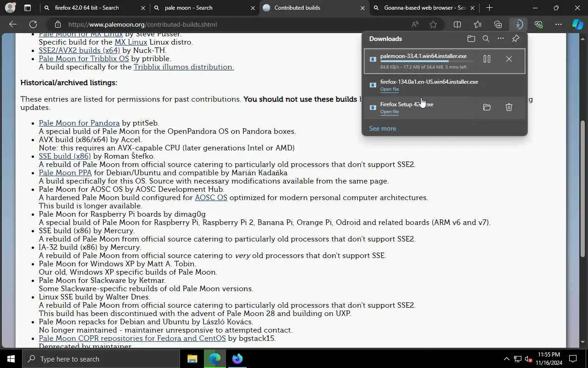Switch to 'firefox 42.0 64 bit - Search' tab
Image resolution: width=588 pixels, height=368 pixels.
coord(87,8)
